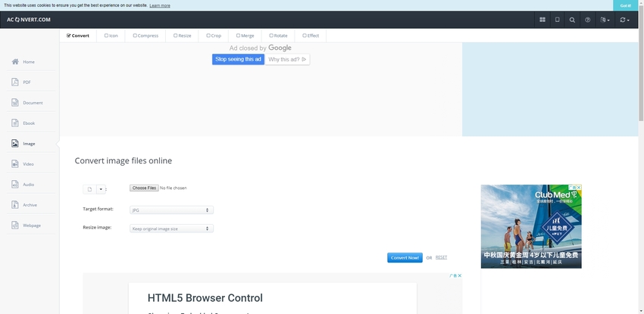644x314 pixels.
Task: Click the mobile device icon in header
Action: 557,20
